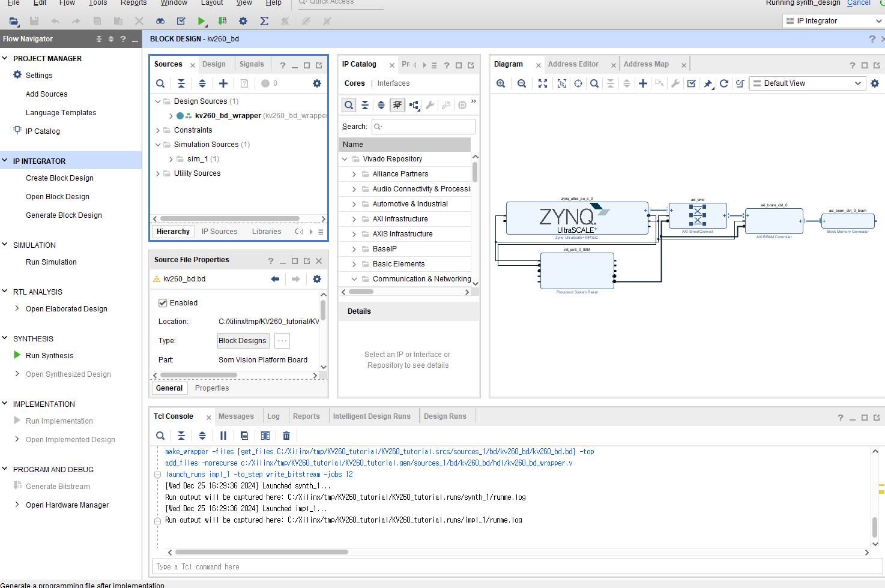Open the IP Integrator layout dropdown

tap(834, 21)
